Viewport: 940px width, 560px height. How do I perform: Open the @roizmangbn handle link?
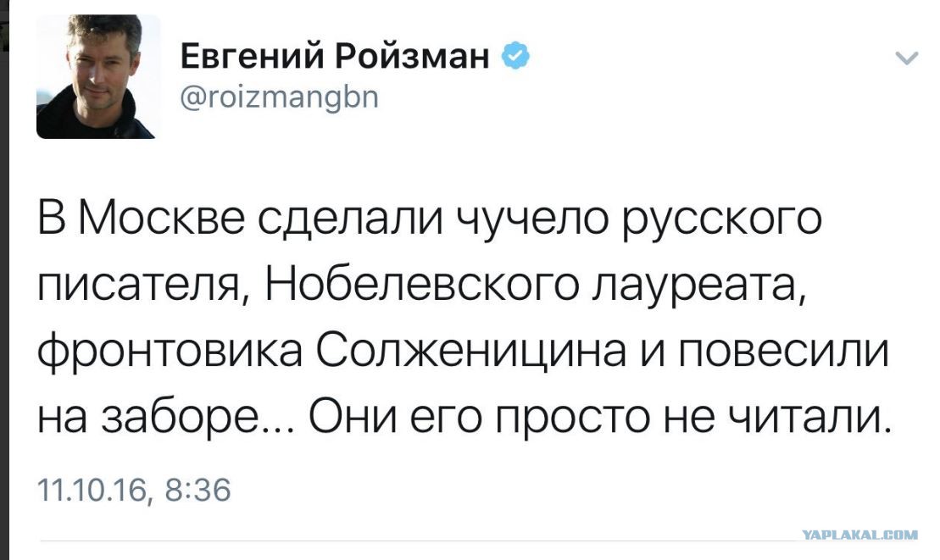[281, 98]
